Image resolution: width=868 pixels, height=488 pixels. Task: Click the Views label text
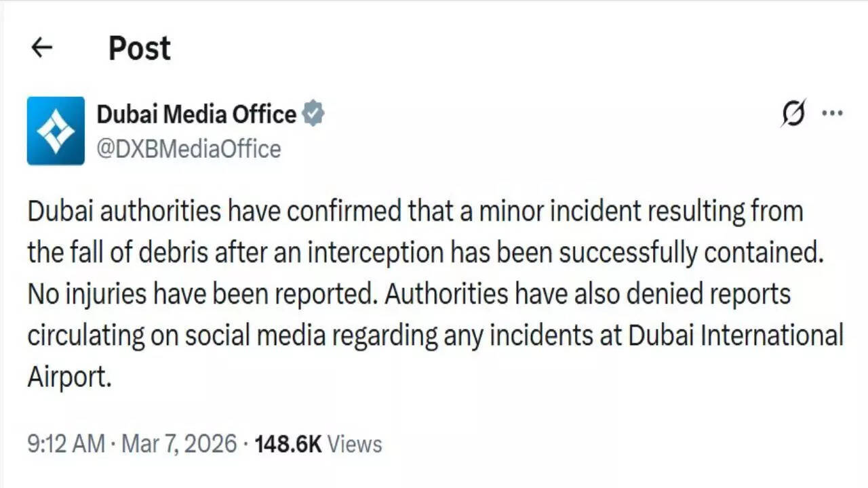355,444
